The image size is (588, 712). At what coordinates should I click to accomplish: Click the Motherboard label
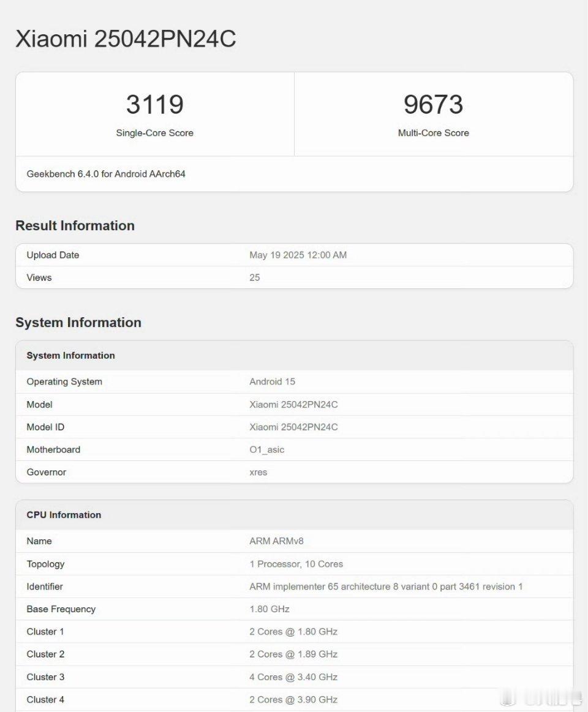[54, 450]
